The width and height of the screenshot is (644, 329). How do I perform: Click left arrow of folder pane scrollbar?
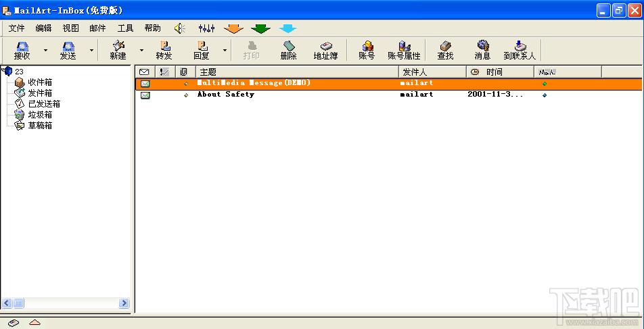point(6,303)
